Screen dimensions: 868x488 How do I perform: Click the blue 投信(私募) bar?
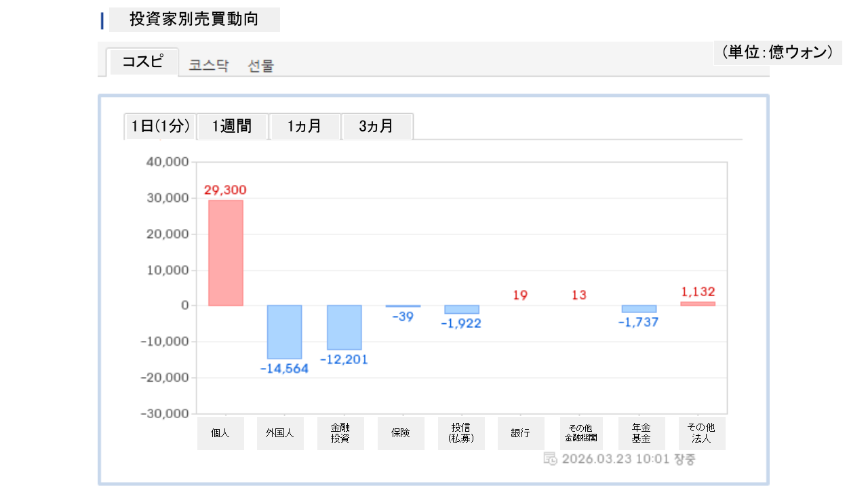[x=462, y=309]
